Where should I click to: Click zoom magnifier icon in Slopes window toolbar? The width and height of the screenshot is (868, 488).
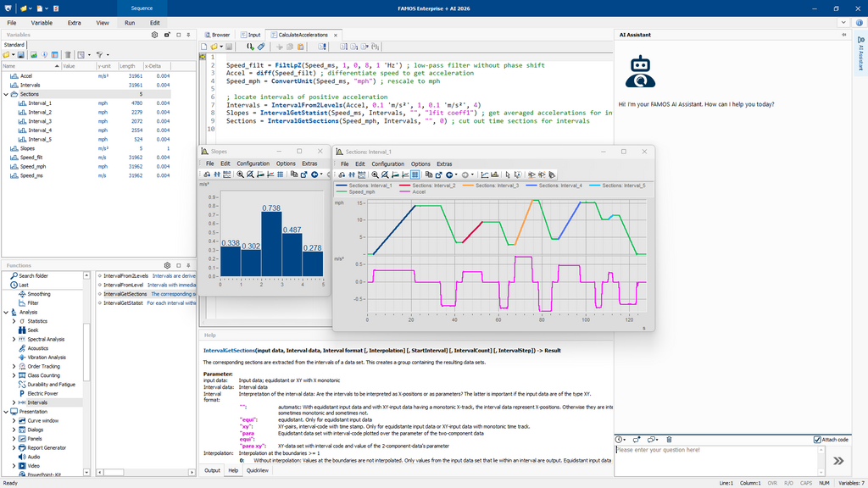click(240, 175)
